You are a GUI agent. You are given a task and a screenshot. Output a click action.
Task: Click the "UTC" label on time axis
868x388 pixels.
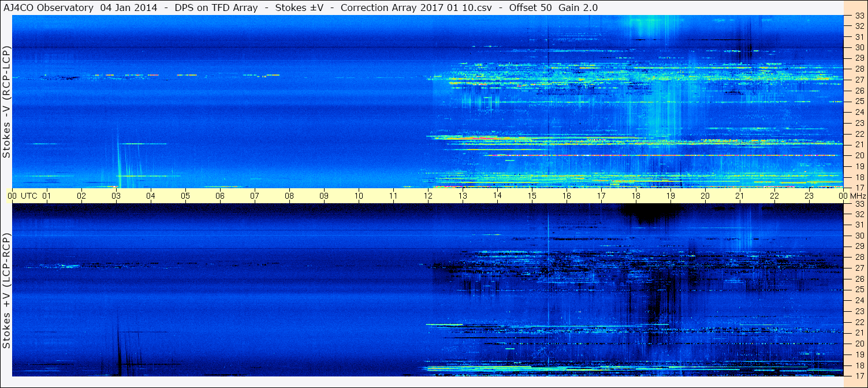[29, 196]
